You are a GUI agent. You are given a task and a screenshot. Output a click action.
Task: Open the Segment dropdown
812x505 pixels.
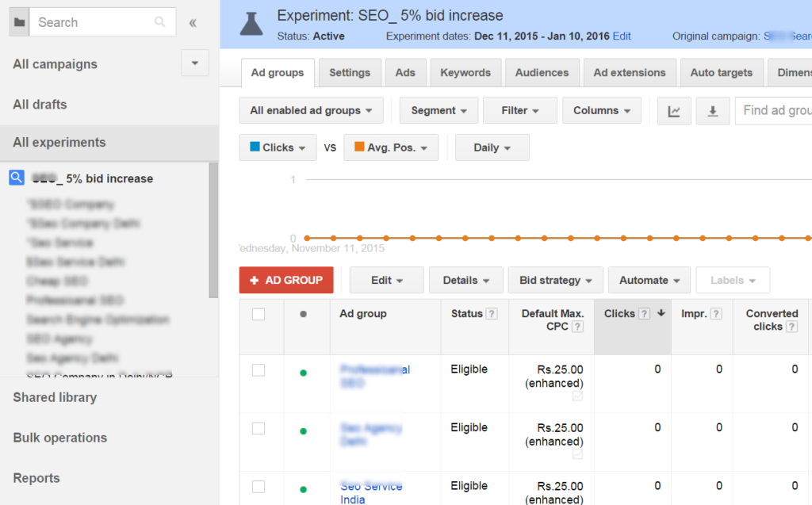[x=439, y=110]
